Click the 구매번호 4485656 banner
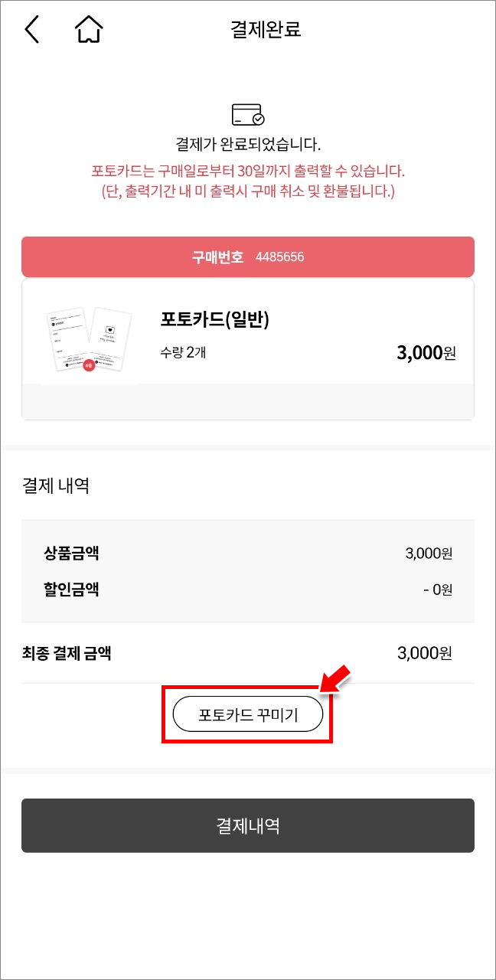496x980 pixels. pos(248,256)
